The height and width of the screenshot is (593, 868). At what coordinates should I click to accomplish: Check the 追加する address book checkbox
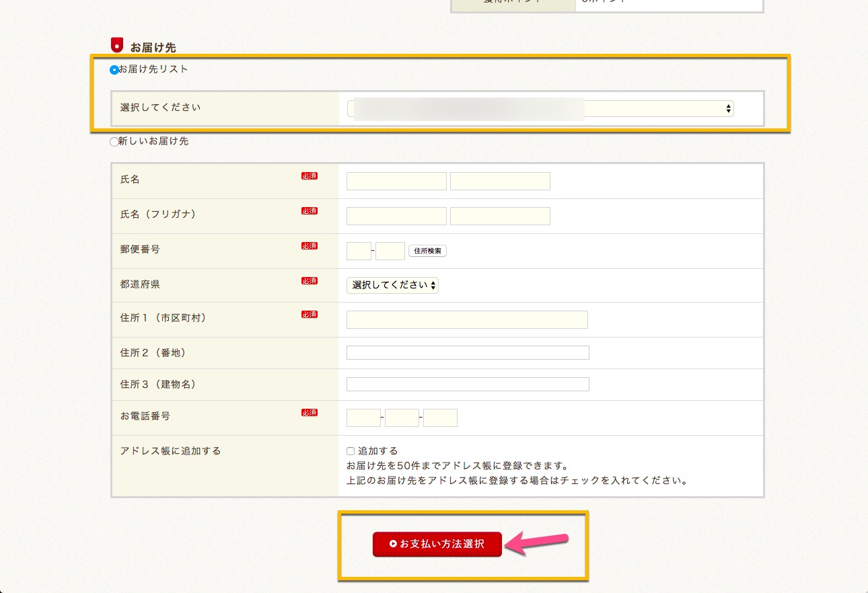[351, 451]
